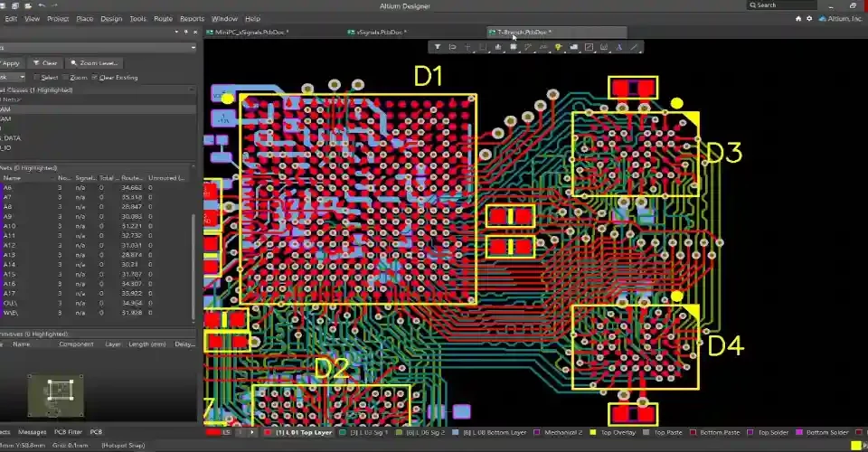Click the place dimension icon
The image size is (868, 452).
(x=604, y=47)
